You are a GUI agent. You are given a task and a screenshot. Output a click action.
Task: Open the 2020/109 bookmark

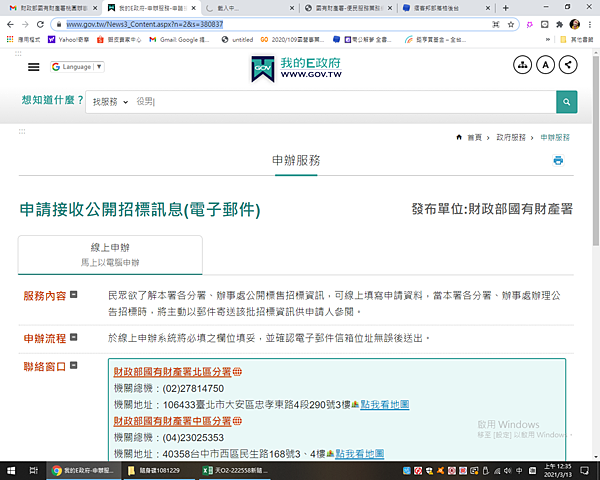pos(292,39)
